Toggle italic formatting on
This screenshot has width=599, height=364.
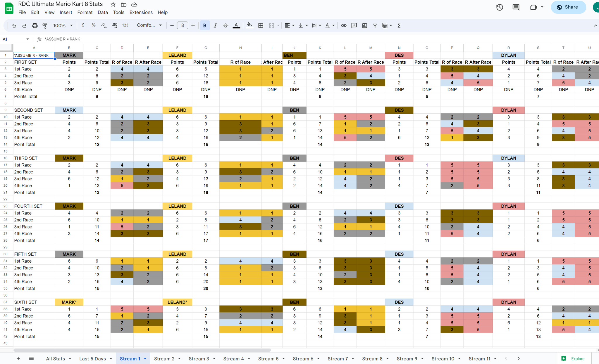[x=215, y=25]
